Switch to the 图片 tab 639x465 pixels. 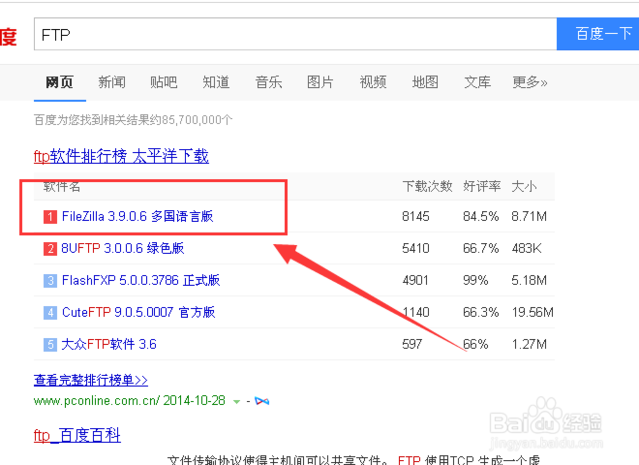click(320, 82)
